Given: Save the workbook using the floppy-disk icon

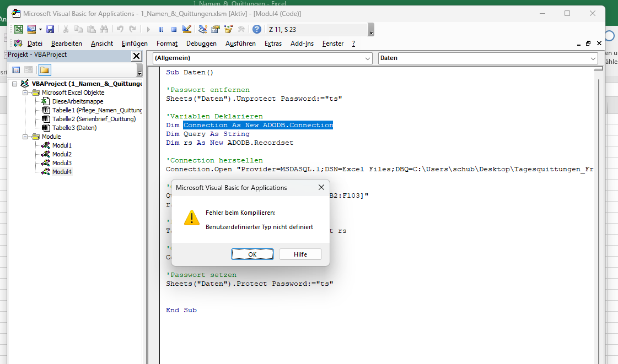Looking at the screenshot, I should [50, 29].
